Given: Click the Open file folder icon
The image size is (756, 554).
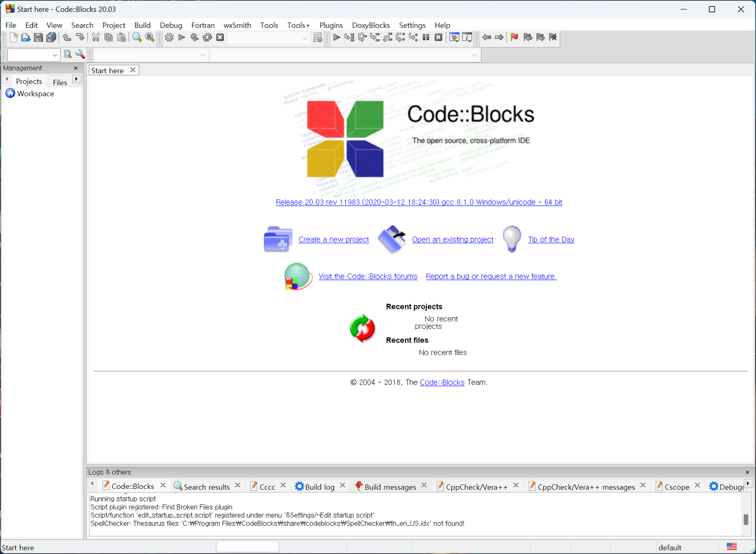Looking at the screenshot, I should point(26,37).
